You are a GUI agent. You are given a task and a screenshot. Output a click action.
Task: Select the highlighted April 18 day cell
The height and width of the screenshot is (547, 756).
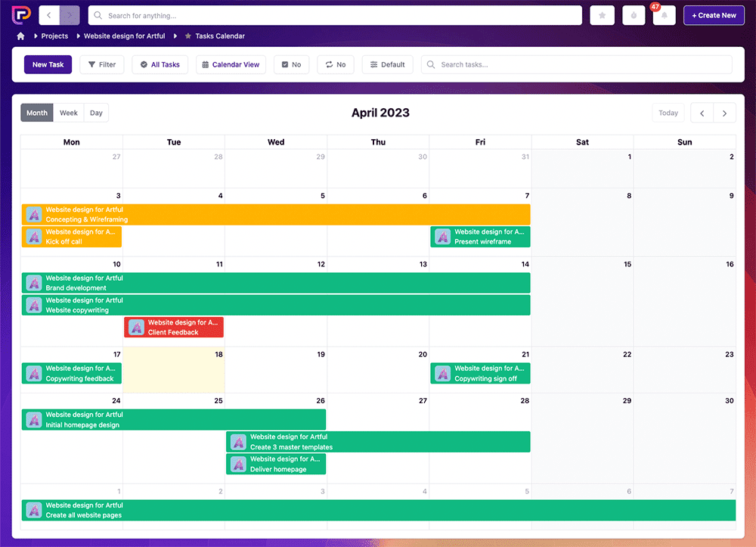pyautogui.click(x=174, y=370)
